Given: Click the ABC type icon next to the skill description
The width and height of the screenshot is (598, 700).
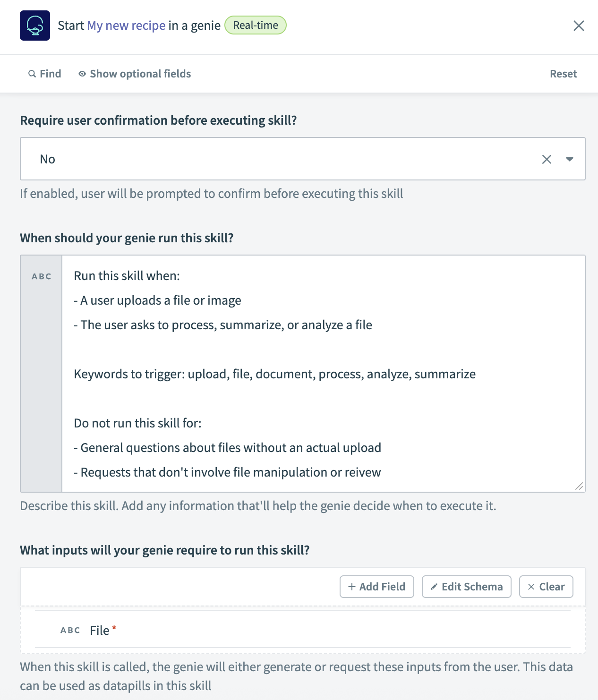Looking at the screenshot, I should 41,276.
